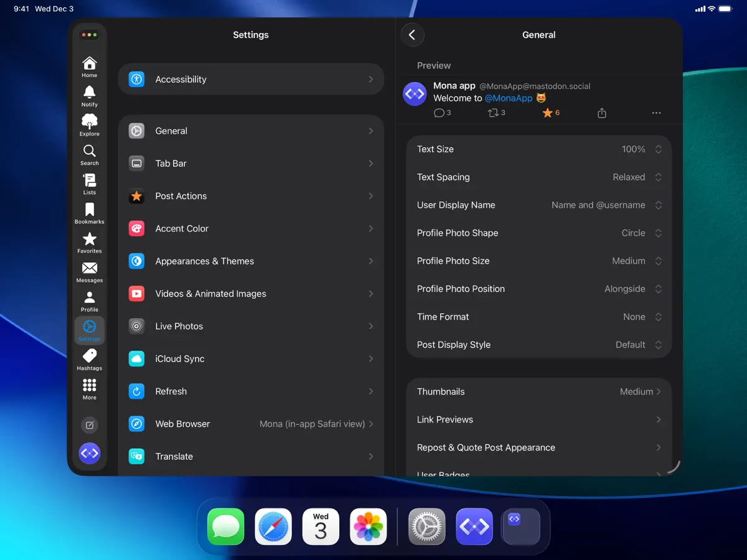Open Mona app icon in the Dock
747x560 pixels.
point(474,526)
